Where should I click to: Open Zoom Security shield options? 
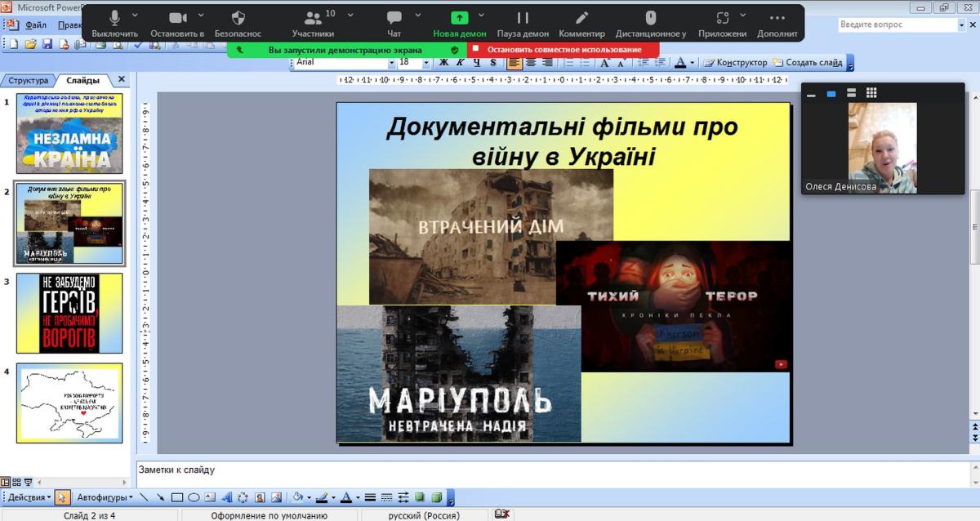pos(238,22)
